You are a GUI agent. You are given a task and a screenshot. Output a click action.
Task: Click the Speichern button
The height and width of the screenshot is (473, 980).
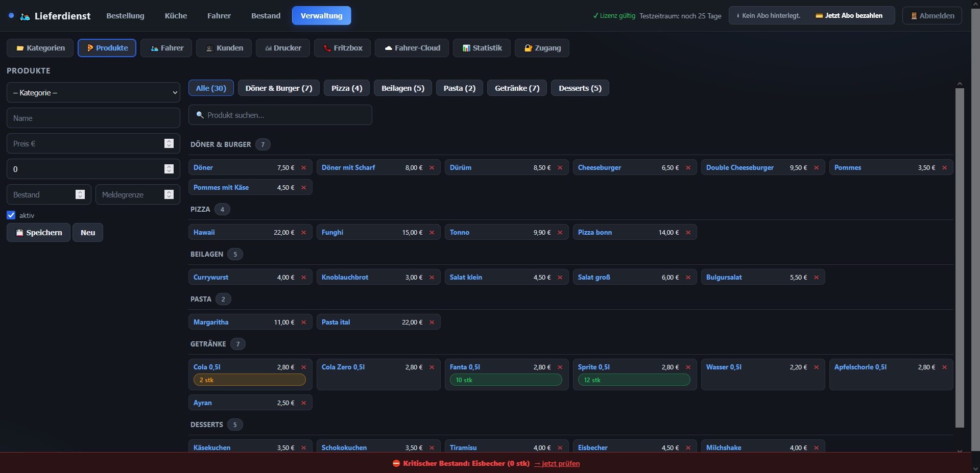click(38, 233)
